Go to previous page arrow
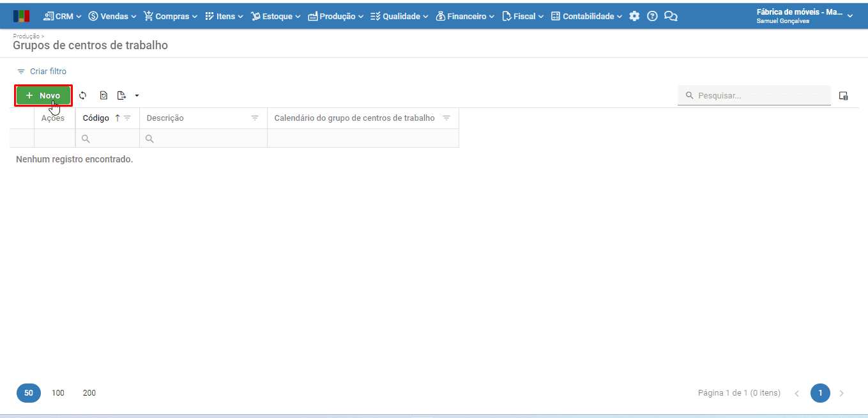 (797, 393)
